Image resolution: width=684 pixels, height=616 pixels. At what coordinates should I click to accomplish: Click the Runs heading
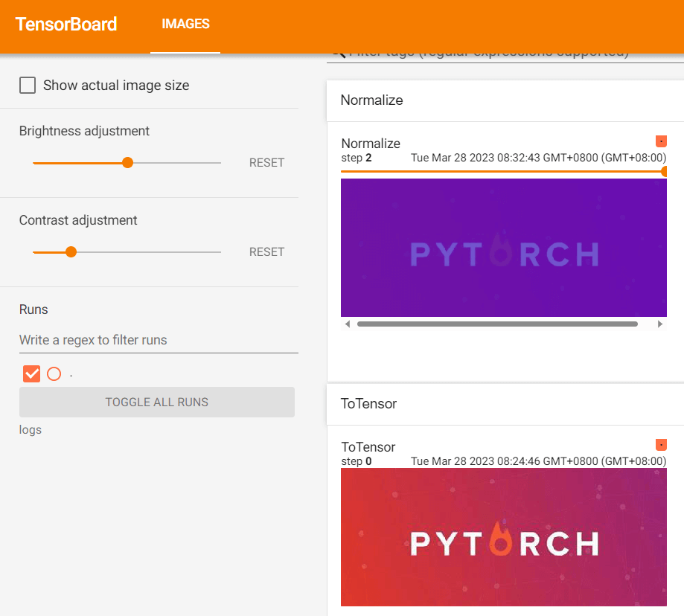tap(33, 309)
